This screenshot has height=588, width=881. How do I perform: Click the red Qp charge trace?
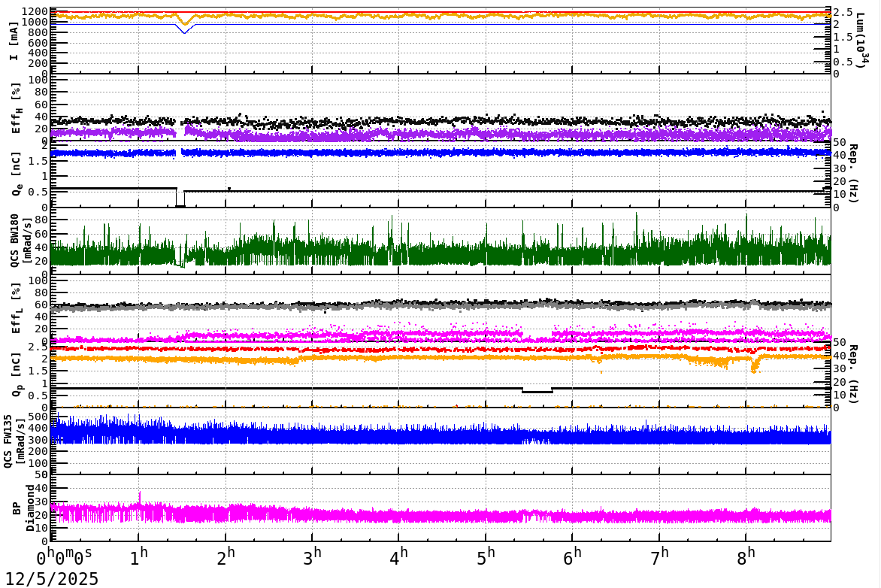coord(376,348)
